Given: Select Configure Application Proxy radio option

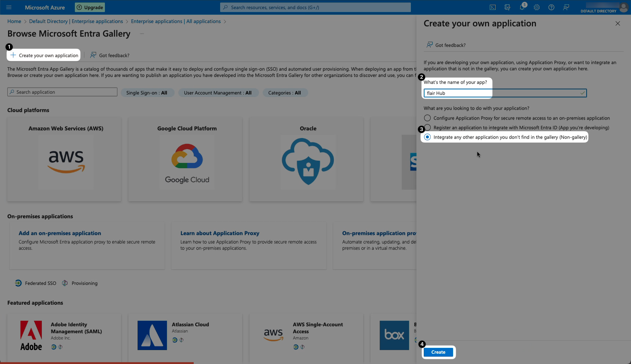Looking at the screenshot, I should coord(427,118).
